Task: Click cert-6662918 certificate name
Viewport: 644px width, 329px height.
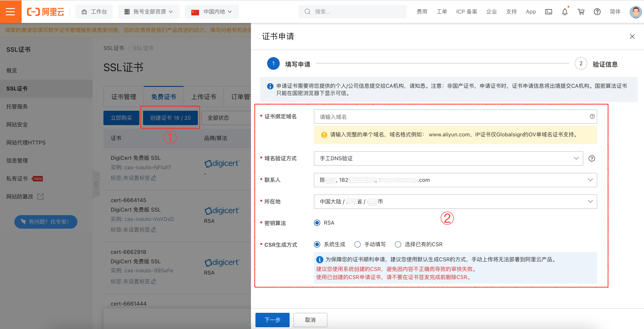Action: [128, 252]
